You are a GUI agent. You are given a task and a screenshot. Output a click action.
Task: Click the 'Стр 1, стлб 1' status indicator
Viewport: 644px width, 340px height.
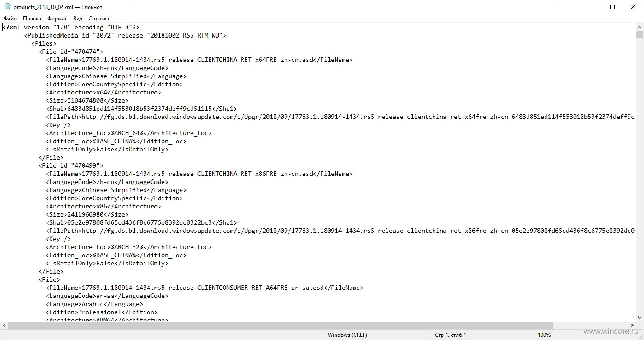click(x=450, y=335)
